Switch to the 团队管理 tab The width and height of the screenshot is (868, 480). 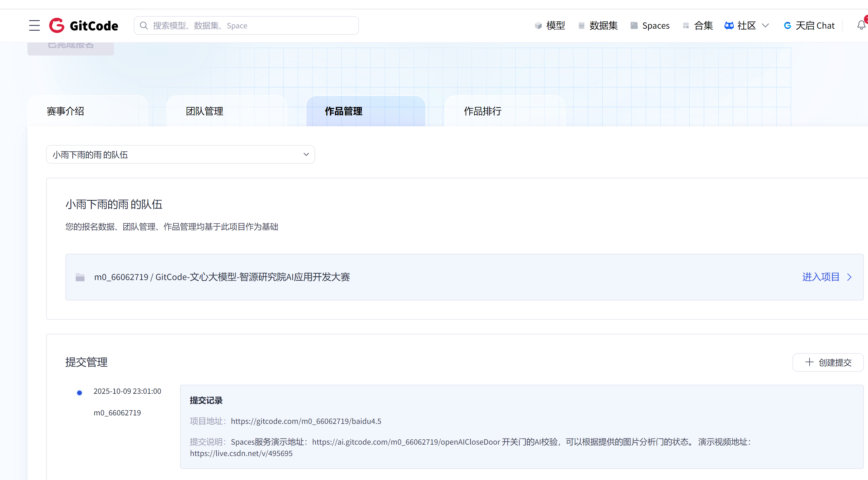click(205, 111)
